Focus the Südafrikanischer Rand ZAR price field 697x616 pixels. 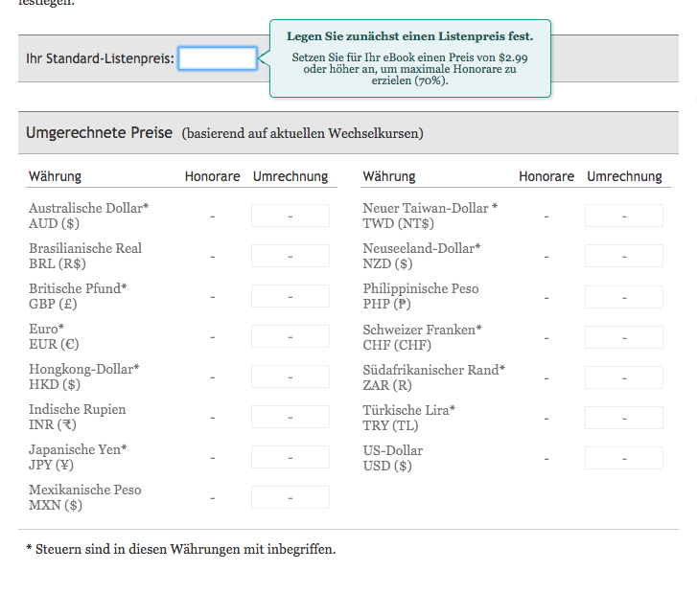point(623,376)
